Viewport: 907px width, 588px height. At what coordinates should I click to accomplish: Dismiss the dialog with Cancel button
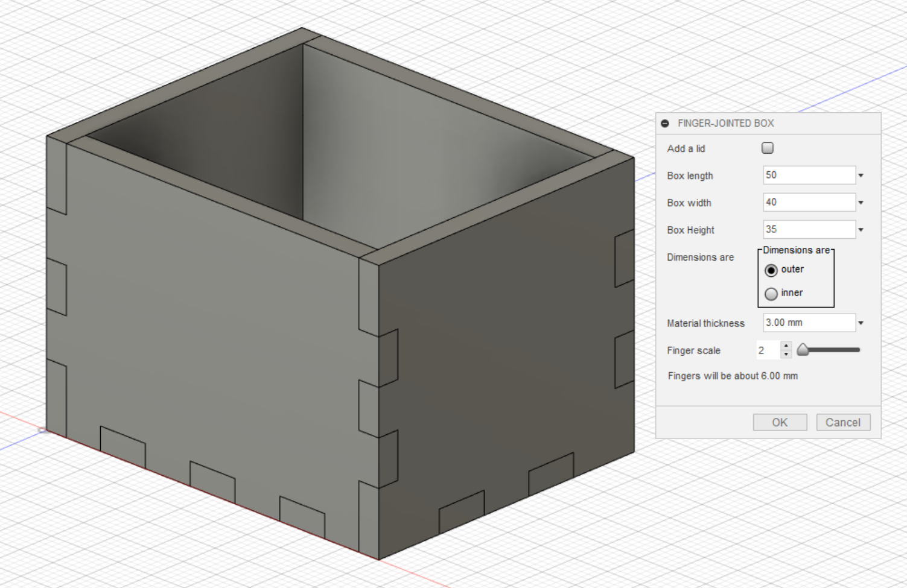tap(843, 423)
